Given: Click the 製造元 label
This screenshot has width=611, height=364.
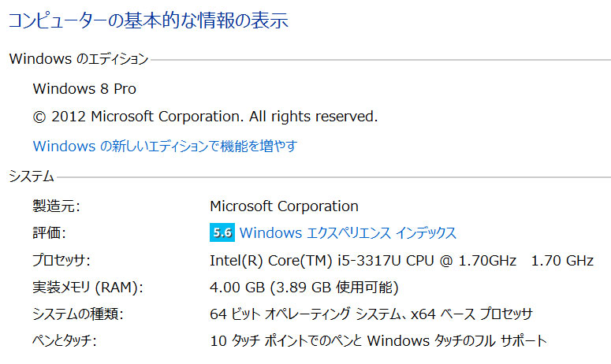Looking at the screenshot, I should coord(56,206).
